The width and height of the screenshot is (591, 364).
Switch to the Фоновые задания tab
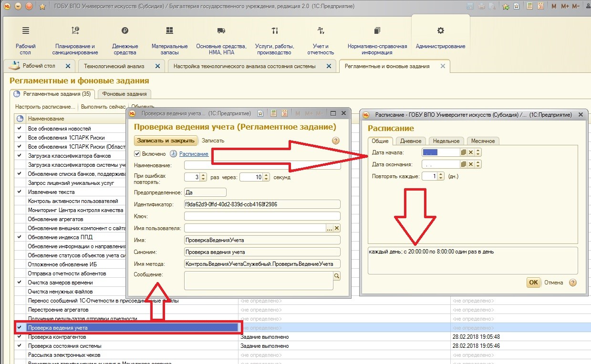pos(125,94)
